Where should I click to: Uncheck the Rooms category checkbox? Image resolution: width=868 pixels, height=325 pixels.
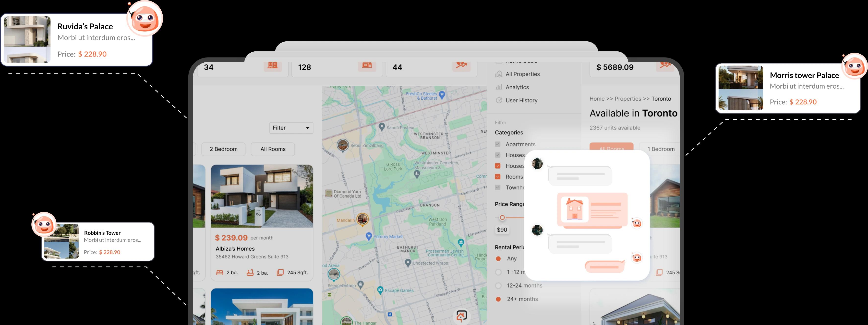[x=498, y=176]
